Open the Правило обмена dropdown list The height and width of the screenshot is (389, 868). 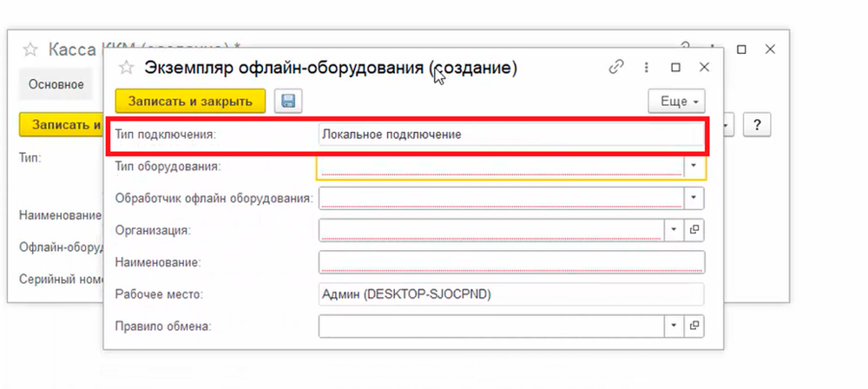674,326
